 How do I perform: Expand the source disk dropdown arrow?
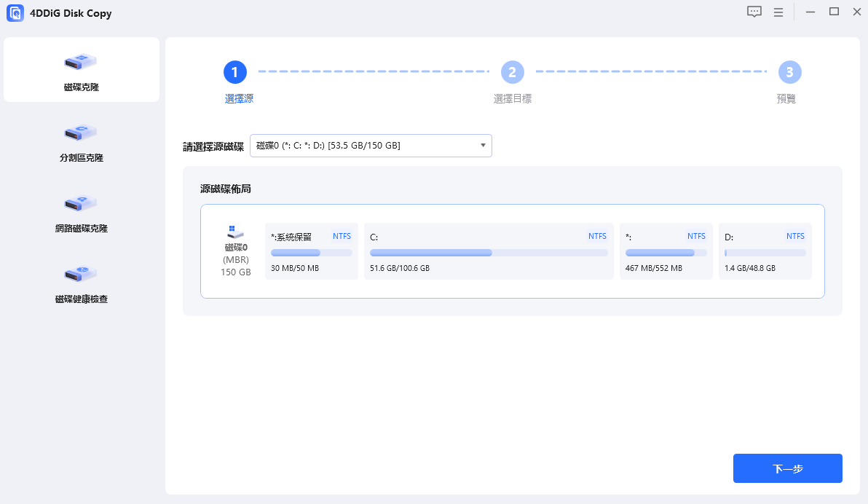483,146
